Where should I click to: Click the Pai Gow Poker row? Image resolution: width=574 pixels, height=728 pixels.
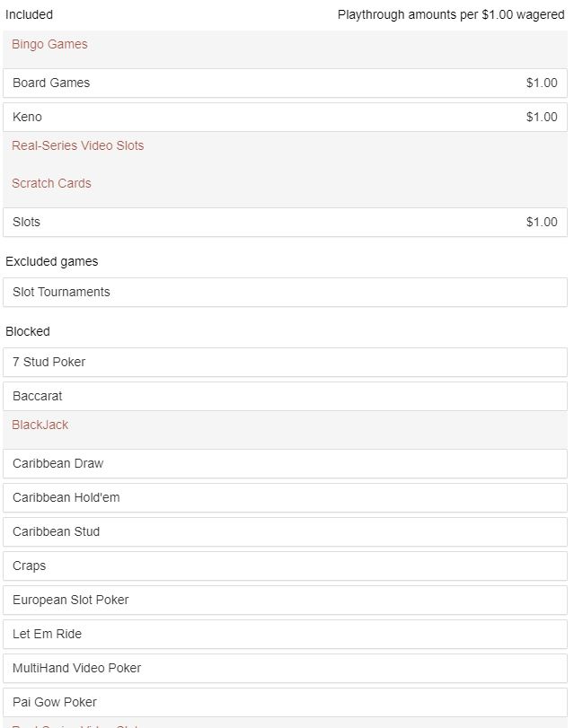285,703
